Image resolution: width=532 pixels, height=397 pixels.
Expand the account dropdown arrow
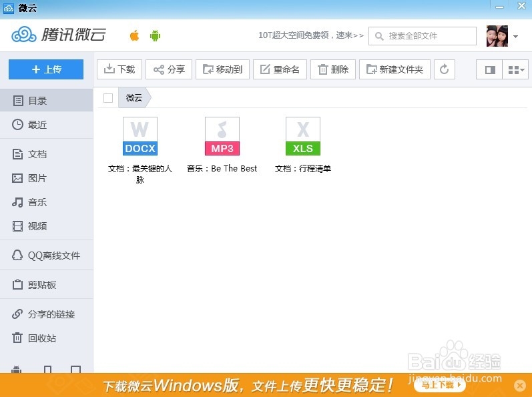[x=515, y=36]
